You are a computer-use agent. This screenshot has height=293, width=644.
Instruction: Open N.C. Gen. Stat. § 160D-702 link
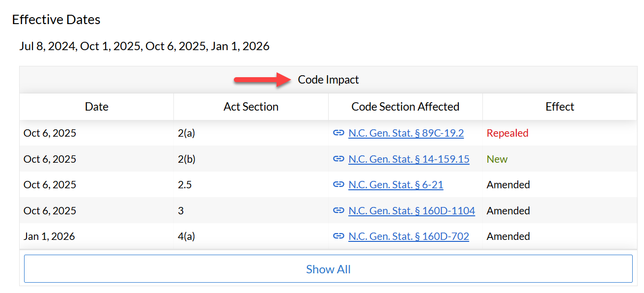tap(409, 236)
